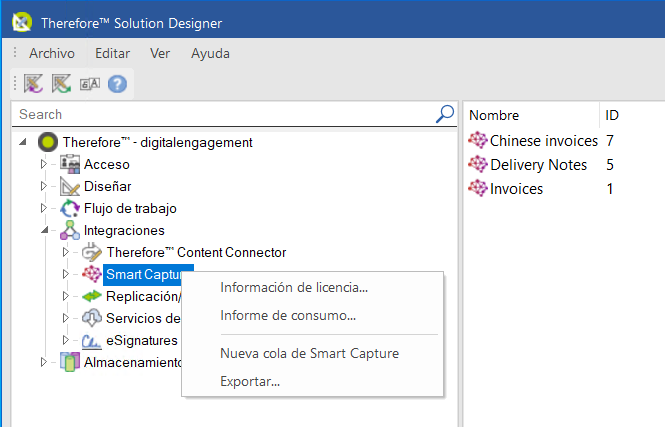Open the Archivo menu
Screen dimensions: 665x427
52,53
